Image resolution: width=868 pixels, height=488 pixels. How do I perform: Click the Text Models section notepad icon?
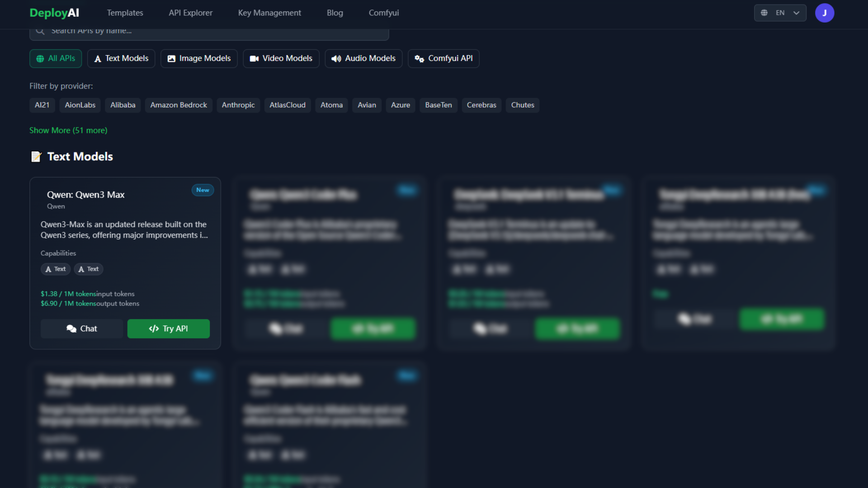tap(36, 157)
